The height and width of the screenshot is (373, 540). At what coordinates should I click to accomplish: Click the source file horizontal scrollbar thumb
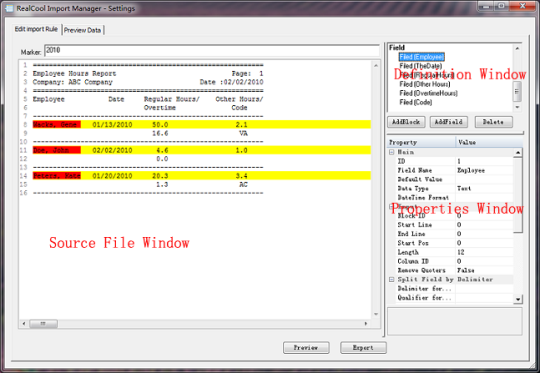43,323
